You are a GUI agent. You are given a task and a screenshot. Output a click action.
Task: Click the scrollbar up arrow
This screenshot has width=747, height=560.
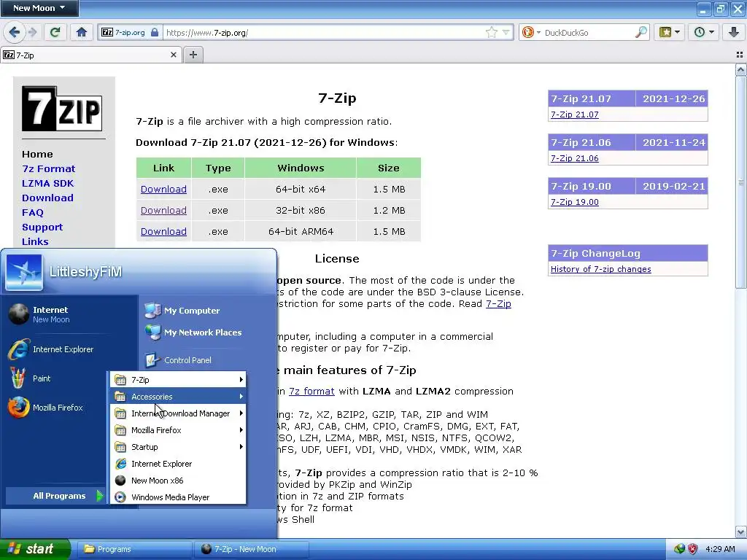click(740, 71)
